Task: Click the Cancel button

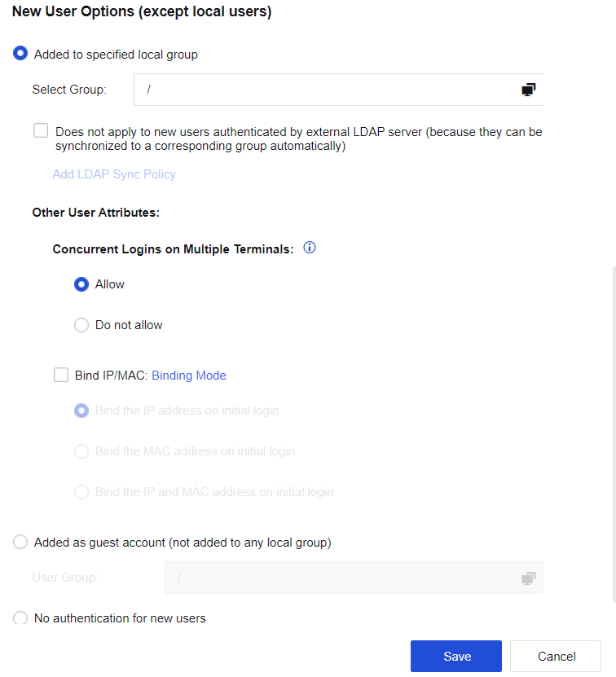Action: (556, 657)
